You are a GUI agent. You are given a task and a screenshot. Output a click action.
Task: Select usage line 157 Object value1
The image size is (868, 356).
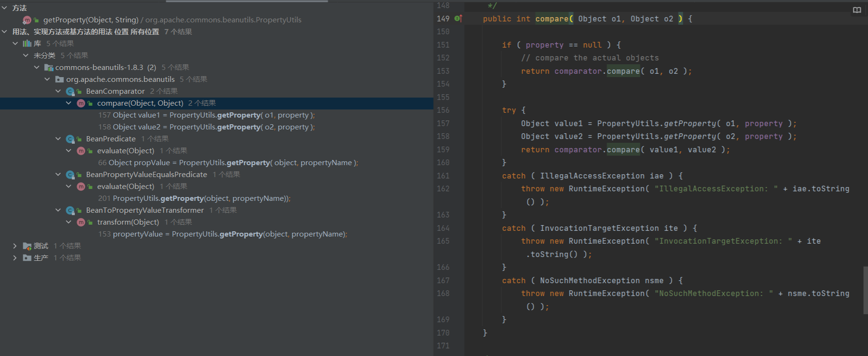207,115
